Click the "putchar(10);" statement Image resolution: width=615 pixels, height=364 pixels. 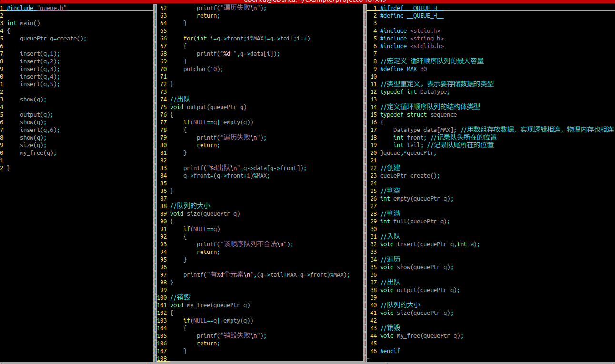tap(203, 69)
